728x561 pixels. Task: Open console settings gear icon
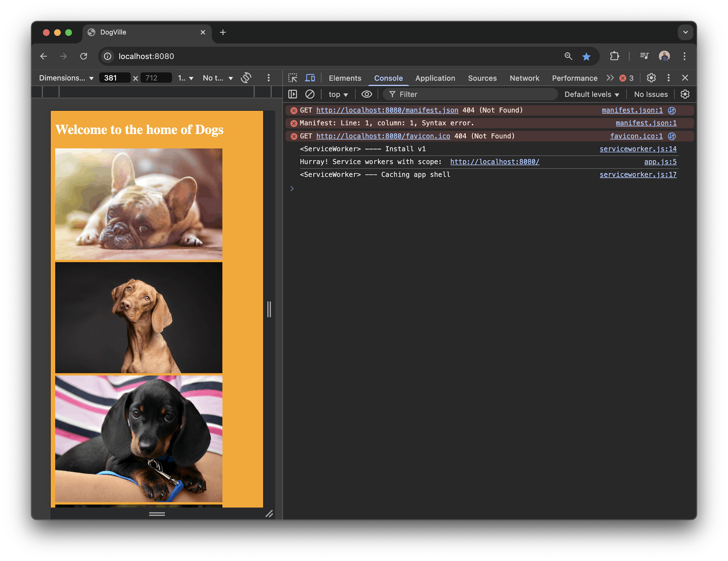685,94
